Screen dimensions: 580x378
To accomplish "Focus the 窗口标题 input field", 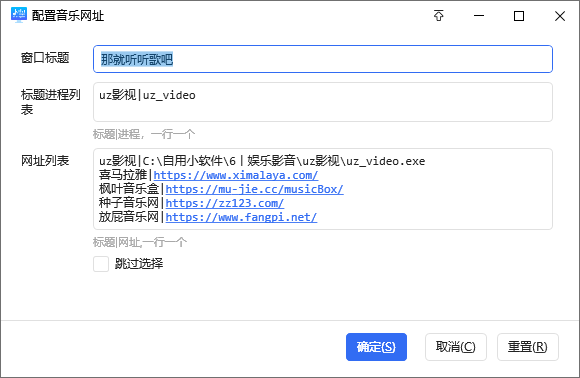I will 323,59.
